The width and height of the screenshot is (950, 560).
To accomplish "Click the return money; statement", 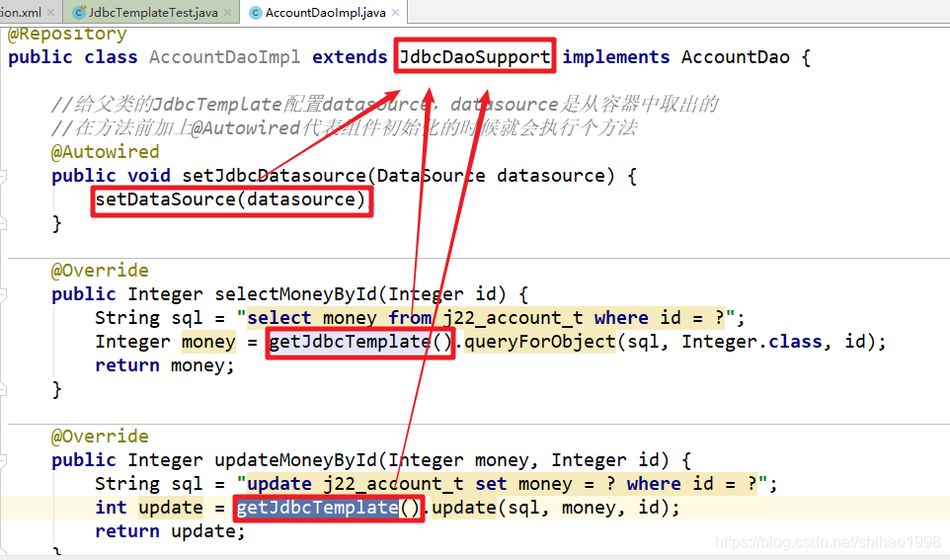I will [x=164, y=365].
